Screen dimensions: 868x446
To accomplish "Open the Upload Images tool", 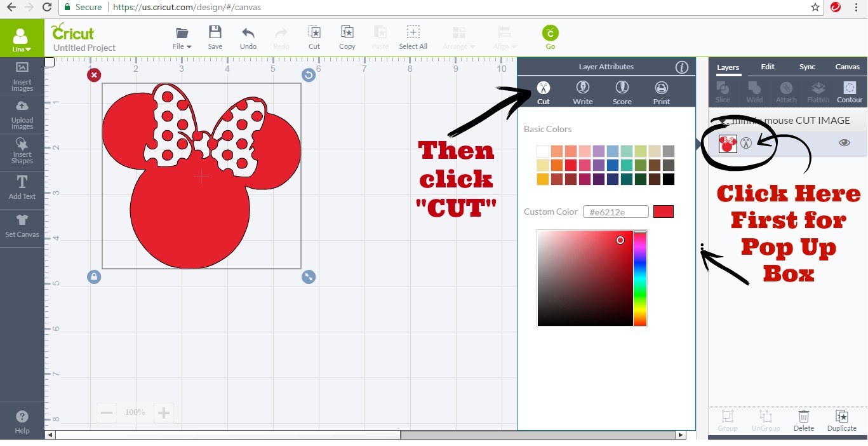I will click(x=22, y=114).
